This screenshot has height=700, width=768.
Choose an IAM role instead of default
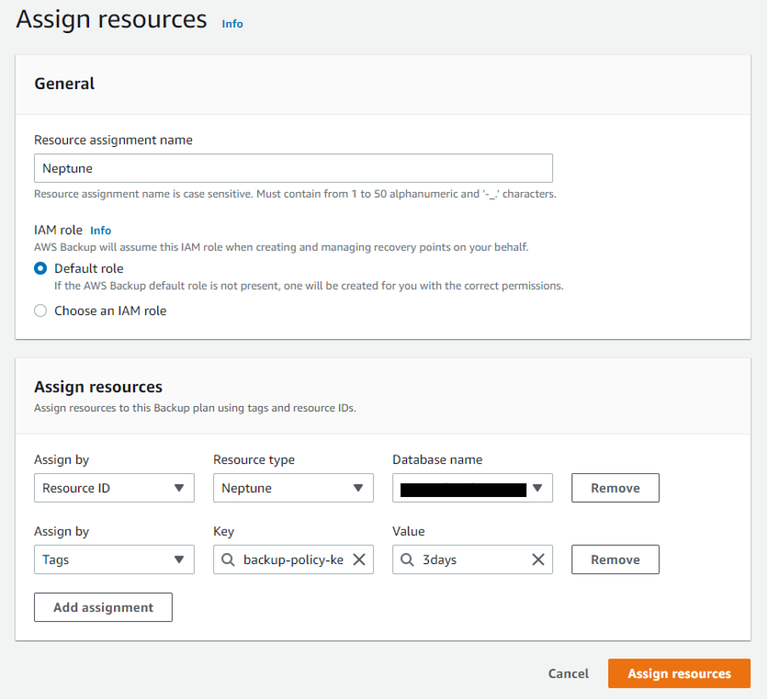[x=40, y=310]
